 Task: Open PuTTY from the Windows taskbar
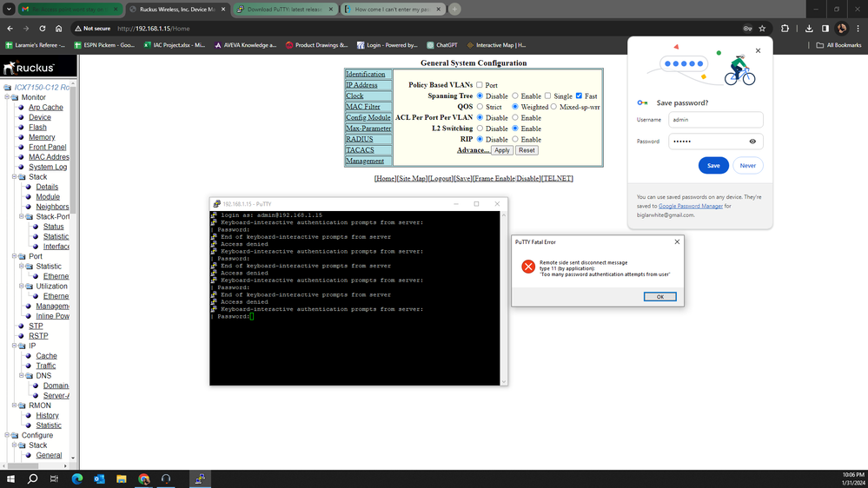coord(200,478)
